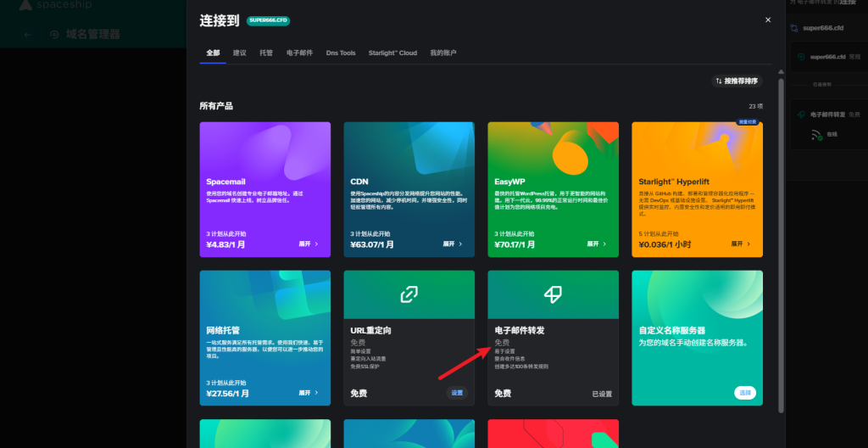Screen dimensions: 868x448
Task: Click 选择 on 自定义名称服务器 card
Action: 745,393
